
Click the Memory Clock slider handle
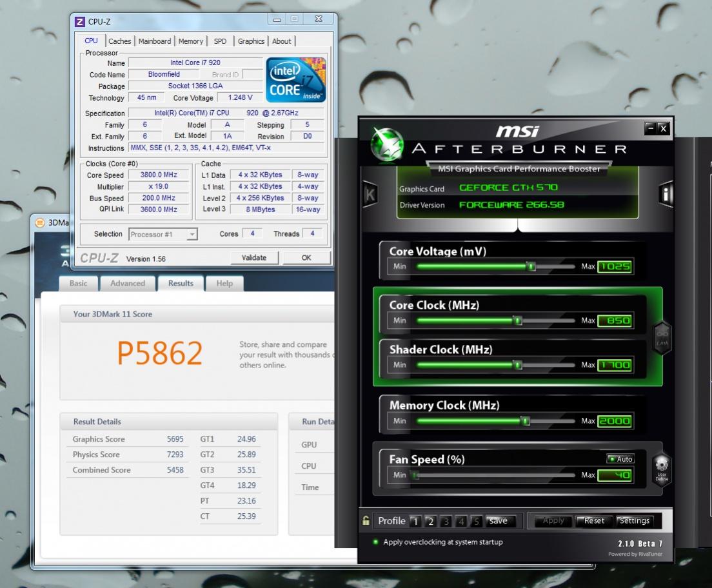(x=525, y=421)
